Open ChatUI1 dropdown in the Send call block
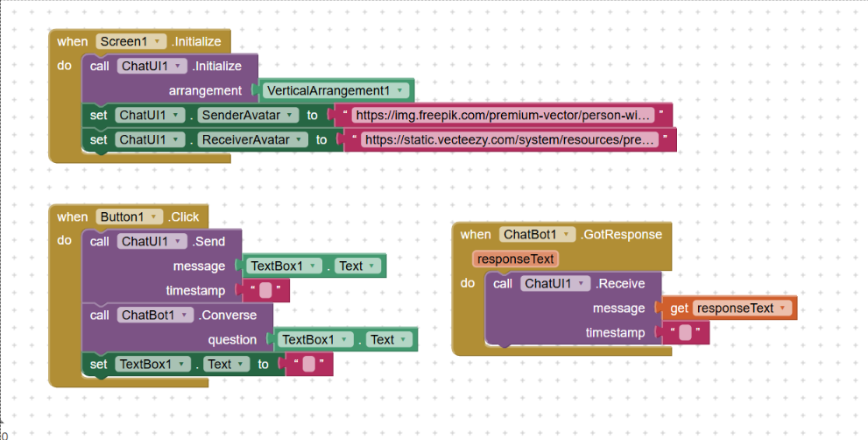Viewport: 868px width, 440px height. click(179, 241)
